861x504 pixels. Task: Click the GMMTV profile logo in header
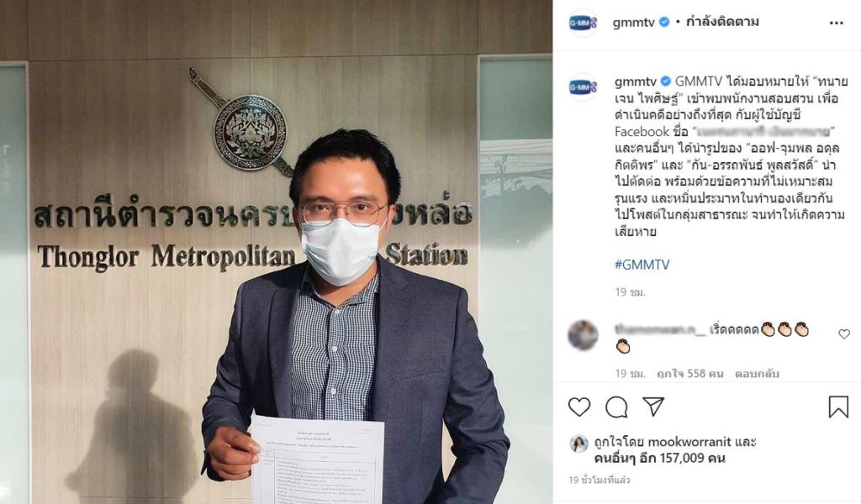582,23
